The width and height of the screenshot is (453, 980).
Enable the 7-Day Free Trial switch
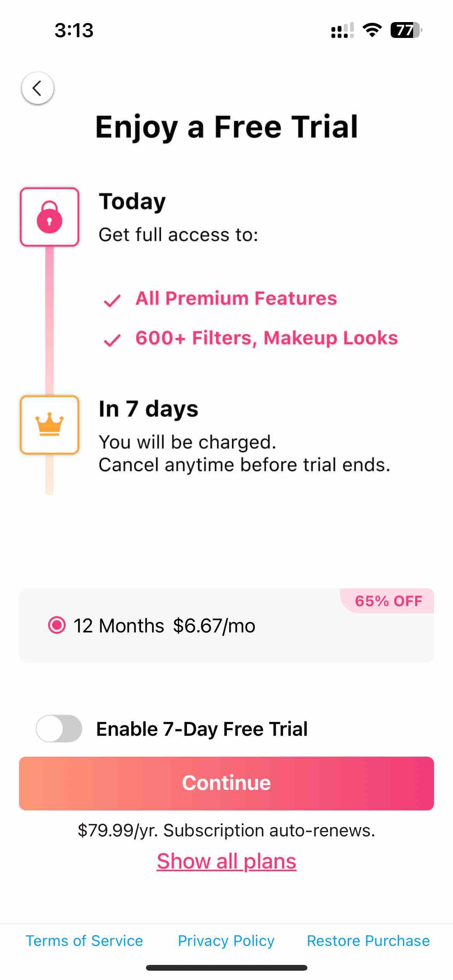[x=59, y=728]
